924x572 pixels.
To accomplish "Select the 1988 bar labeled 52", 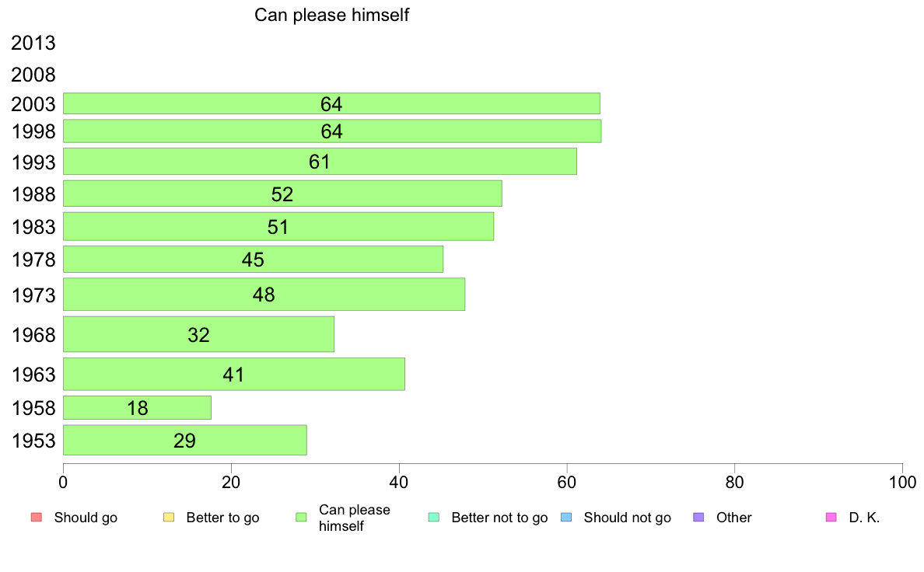I will (282, 194).
